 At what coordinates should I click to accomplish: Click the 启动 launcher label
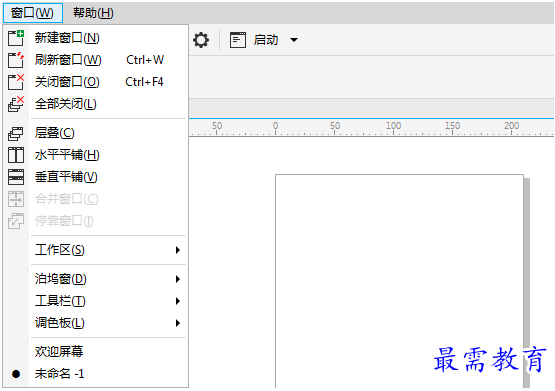tap(266, 40)
